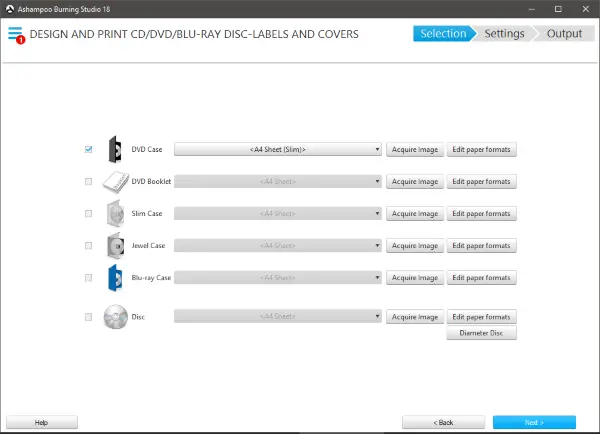Click the Blu-ray Case icon
Viewport: 600px width, 434px height.
pyautogui.click(x=115, y=278)
